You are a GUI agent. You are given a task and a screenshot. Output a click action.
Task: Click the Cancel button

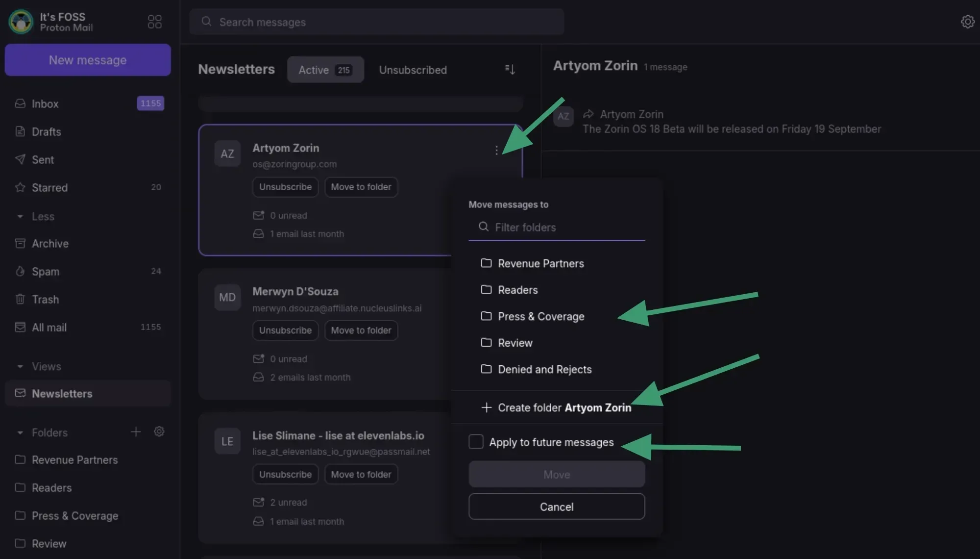[x=556, y=507]
